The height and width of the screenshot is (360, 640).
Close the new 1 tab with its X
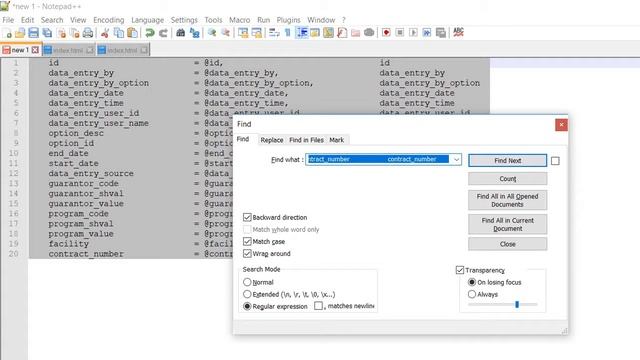(x=36, y=50)
